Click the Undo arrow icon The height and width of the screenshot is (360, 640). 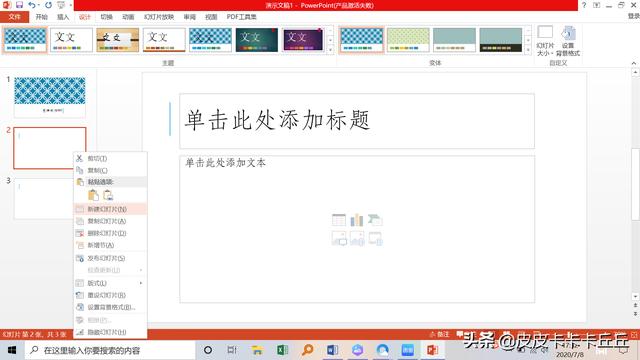[32, 5]
